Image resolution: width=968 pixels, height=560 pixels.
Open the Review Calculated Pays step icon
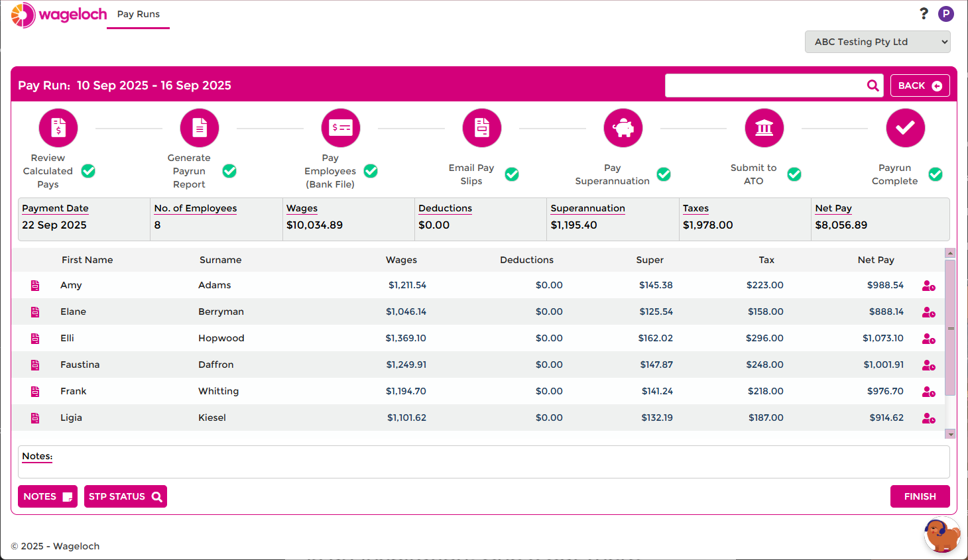pos(58,127)
